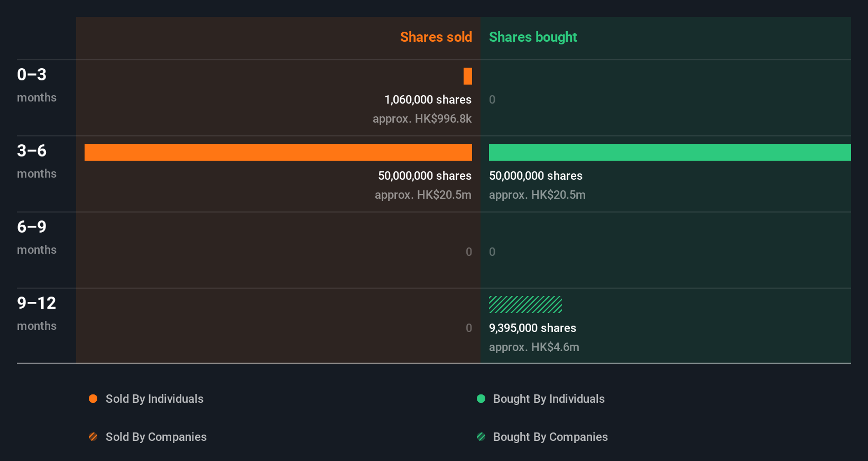Click the approx. HK$4.6m bought amount
This screenshot has width=868, height=461.
click(534, 347)
